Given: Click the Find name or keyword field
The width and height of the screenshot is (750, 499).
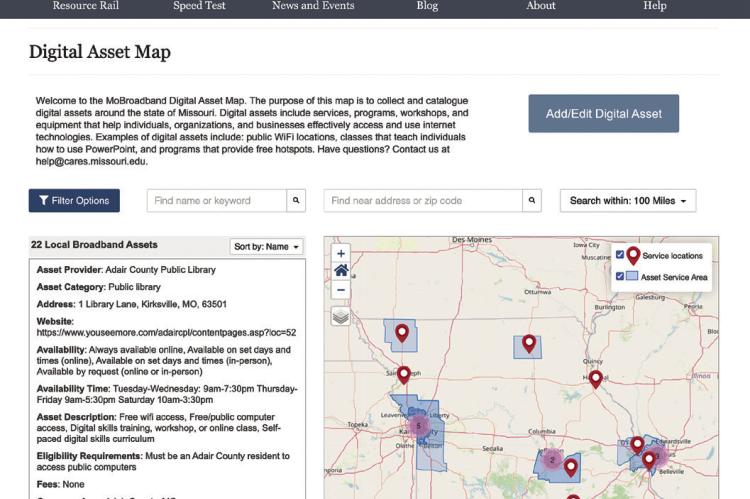Looking at the screenshot, I should [x=217, y=200].
